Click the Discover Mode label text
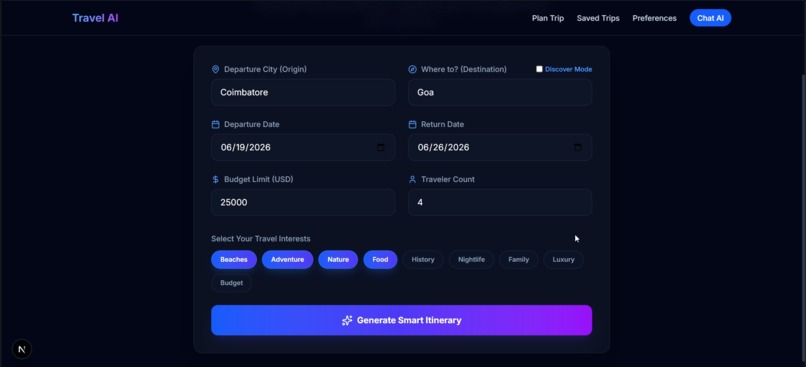Image resolution: width=806 pixels, height=367 pixels. (568, 69)
